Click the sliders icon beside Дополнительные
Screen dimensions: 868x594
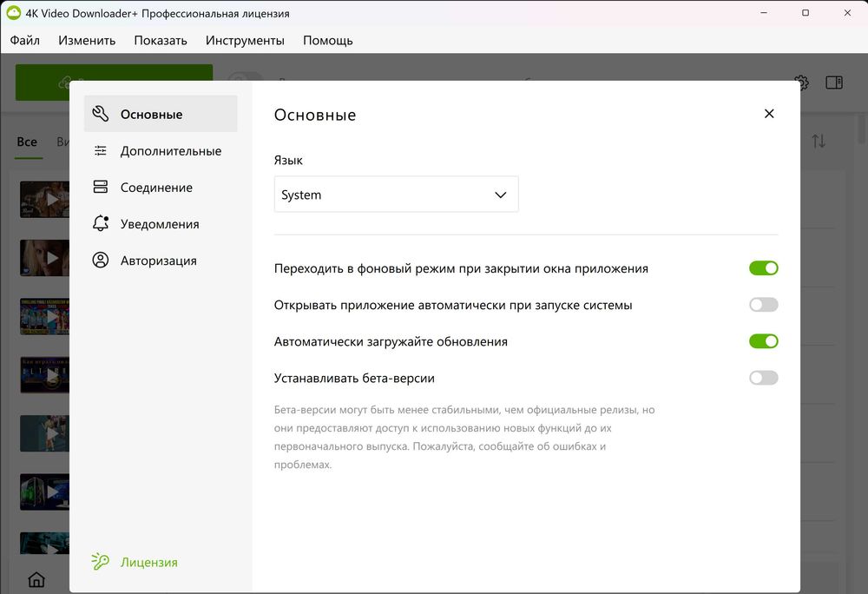pyautogui.click(x=100, y=150)
